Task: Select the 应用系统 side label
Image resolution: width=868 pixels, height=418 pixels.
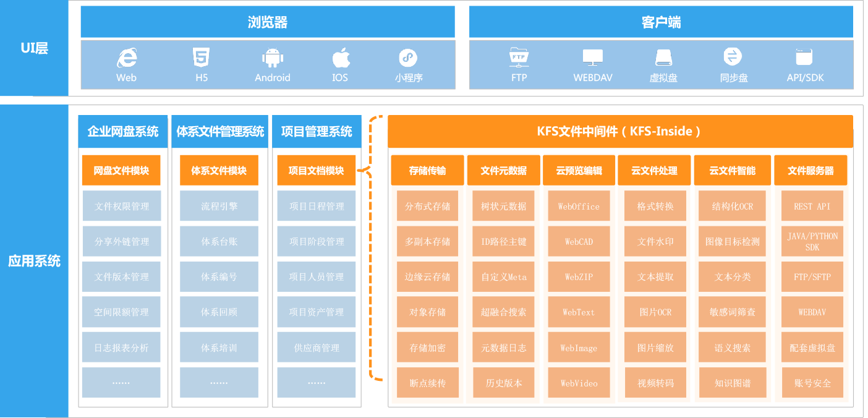Action: coord(35,260)
